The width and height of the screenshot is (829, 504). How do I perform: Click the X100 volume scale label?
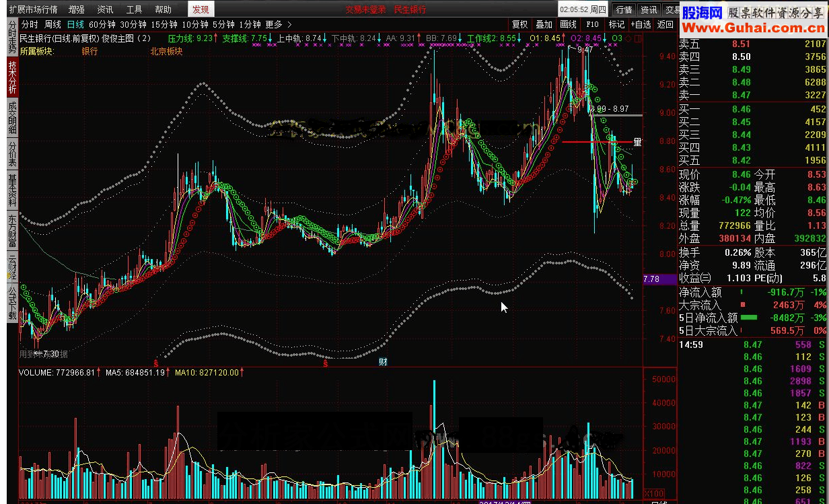click(653, 493)
